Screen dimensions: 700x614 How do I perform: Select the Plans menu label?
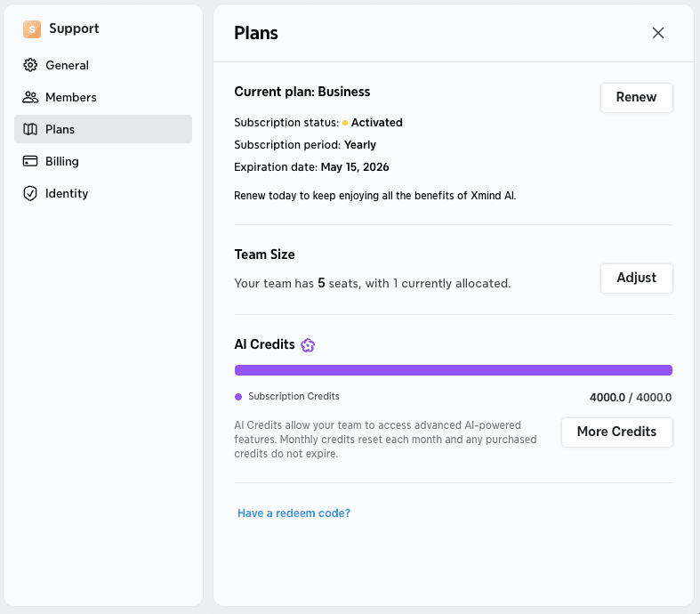pos(60,129)
